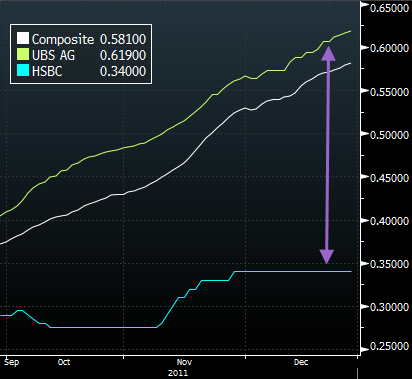Click the cyan HSBC legend swatch
This screenshot has width=412, height=379.
[23, 70]
